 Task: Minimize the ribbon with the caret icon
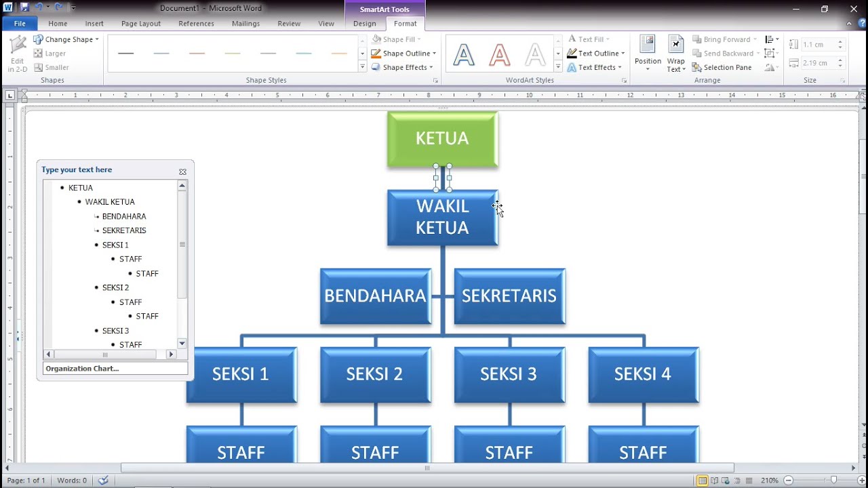click(x=850, y=23)
